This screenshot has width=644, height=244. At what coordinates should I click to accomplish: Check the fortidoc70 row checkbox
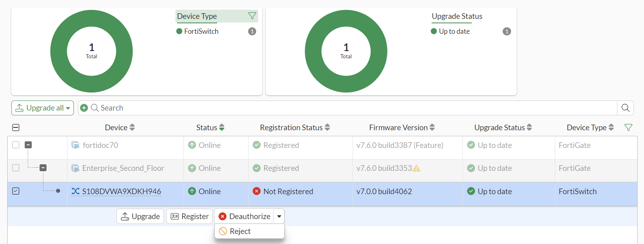(16, 145)
